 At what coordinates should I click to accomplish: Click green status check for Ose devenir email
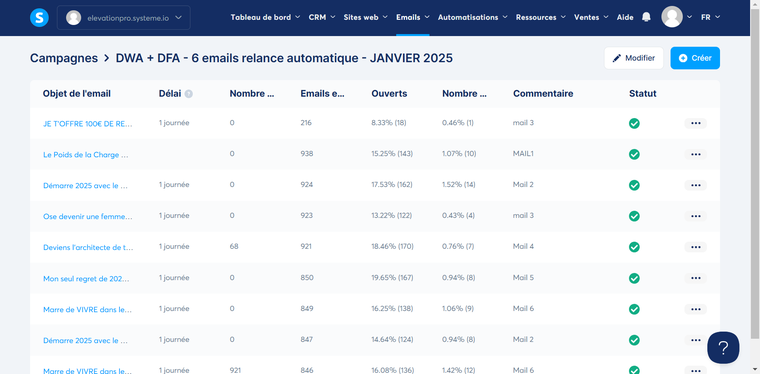click(x=634, y=216)
